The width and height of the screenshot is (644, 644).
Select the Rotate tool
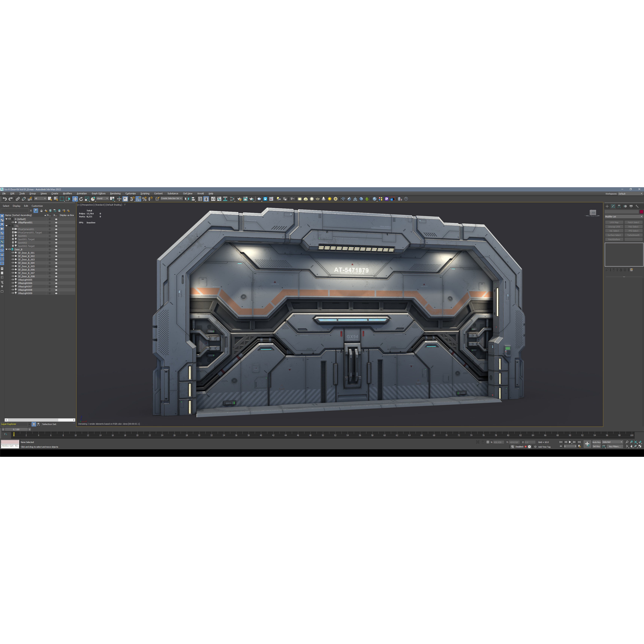tap(81, 199)
